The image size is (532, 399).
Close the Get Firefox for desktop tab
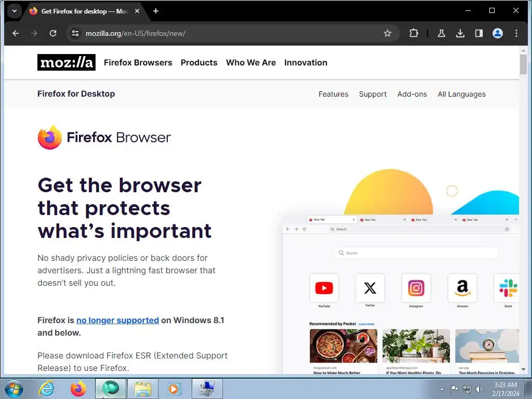coord(137,11)
